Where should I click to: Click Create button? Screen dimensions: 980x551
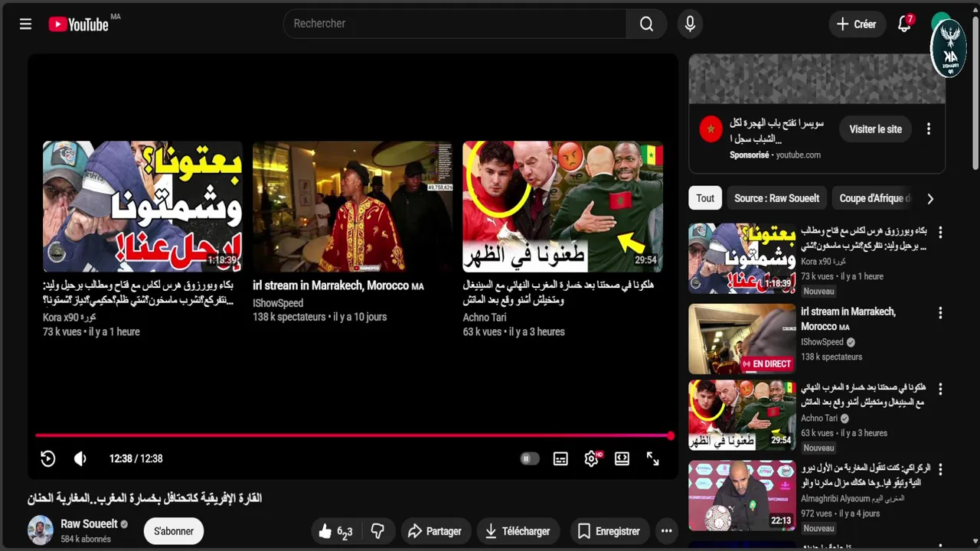tap(857, 24)
